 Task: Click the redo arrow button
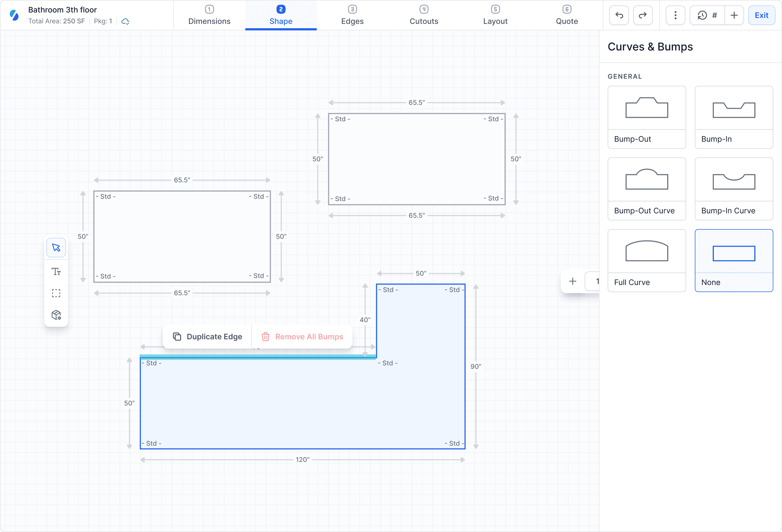pos(643,15)
